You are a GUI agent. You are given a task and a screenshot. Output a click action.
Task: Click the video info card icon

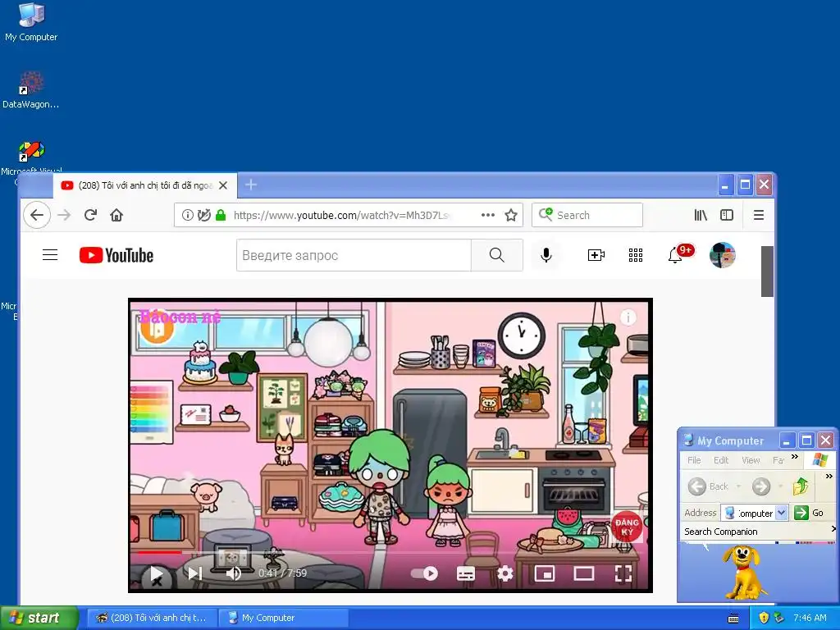click(628, 317)
